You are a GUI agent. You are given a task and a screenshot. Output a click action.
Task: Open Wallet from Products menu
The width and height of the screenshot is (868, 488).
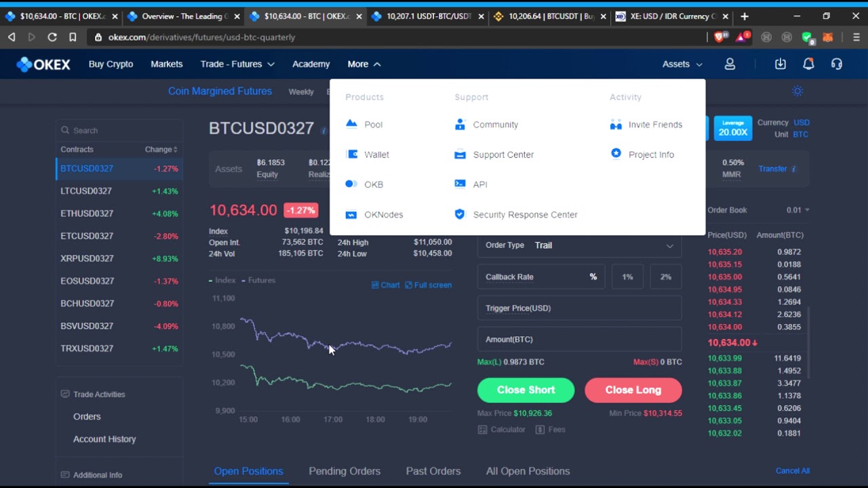pos(367,155)
